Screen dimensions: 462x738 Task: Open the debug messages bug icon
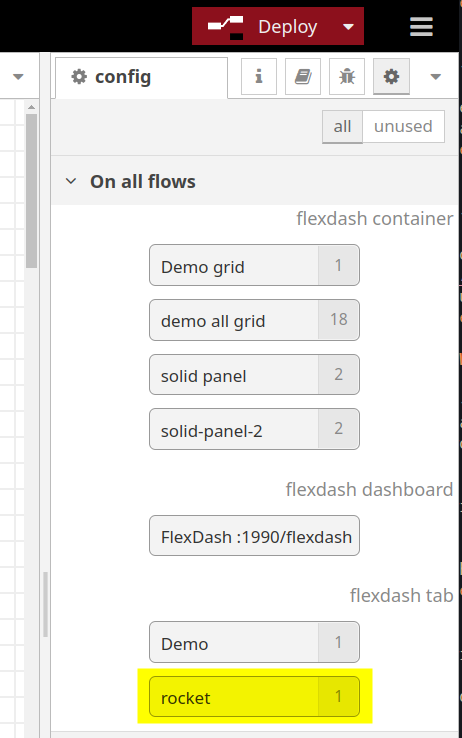[347, 76]
